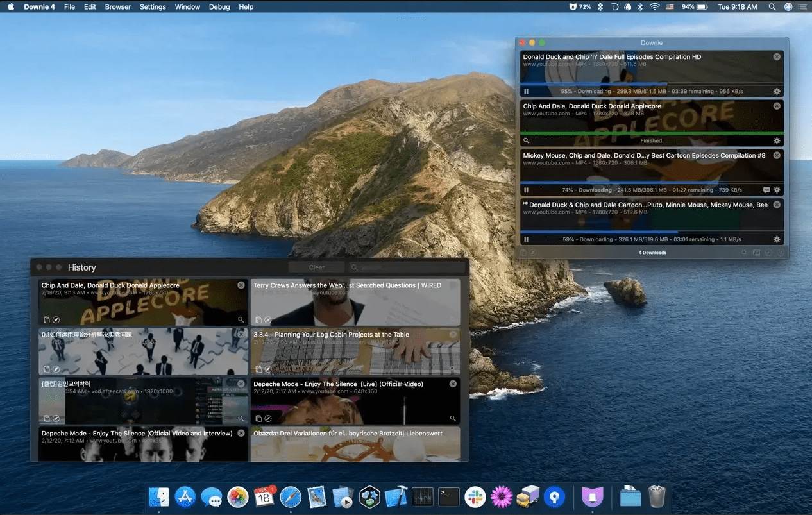The height and width of the screenshot is (515, 812).
Task: Open history clock icon in Downie bottom toolbar
Action: click(x=768, y=253)
